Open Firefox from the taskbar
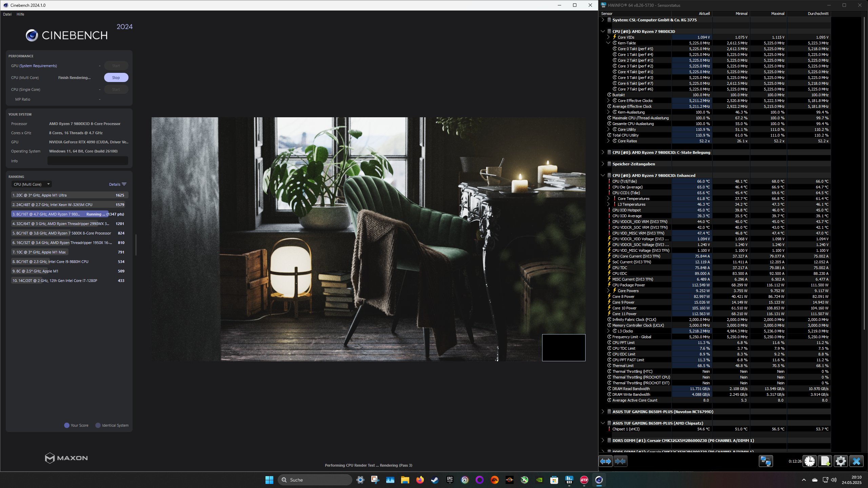The width and height of the screenshot is (868, 488). point(420,480)
